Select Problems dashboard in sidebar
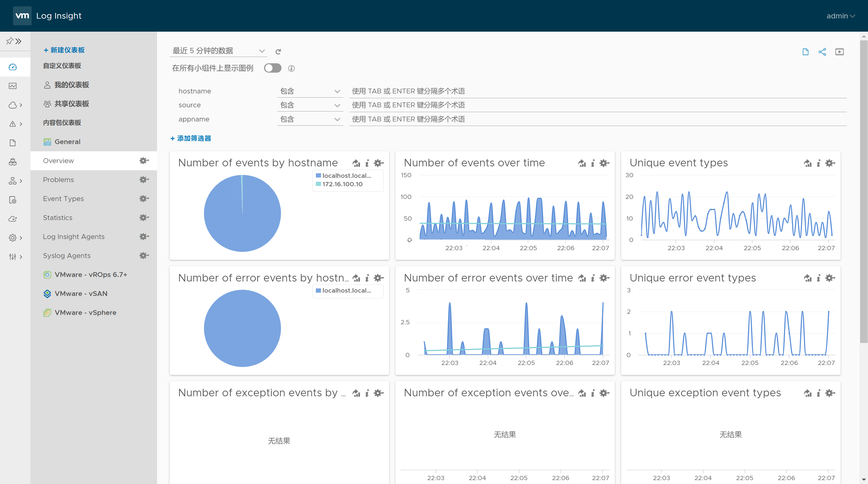Viewport: 868px width, 484px height. coord(58,180)
